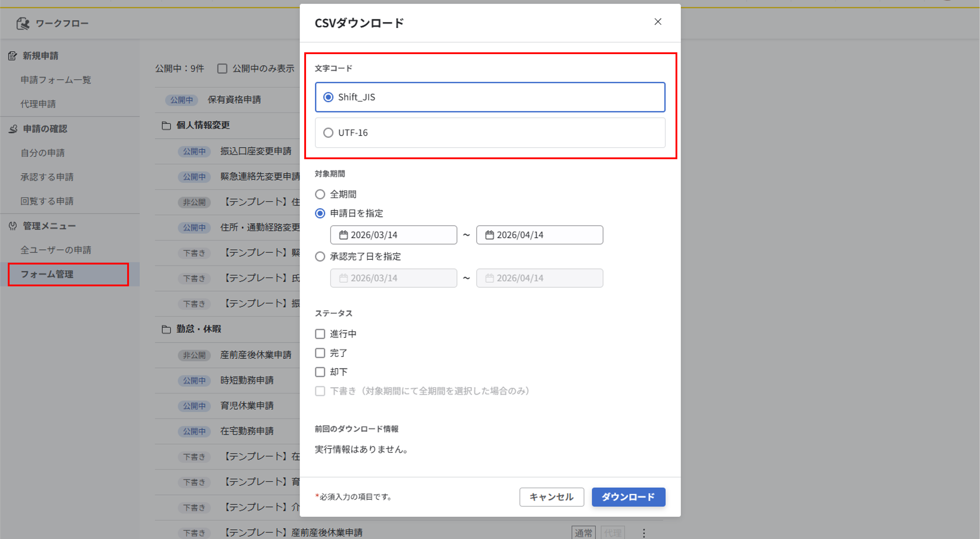Screen dimensions: 980x539
Task: Close the CSVダウンロード dialog with the X
Action: (658, 22)
